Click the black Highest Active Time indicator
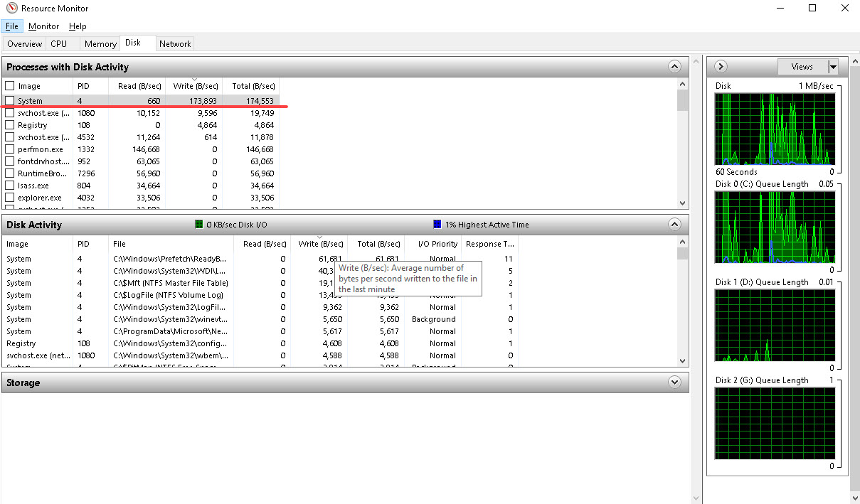The width and height of the screenshot is (860, 504). tap(436, 224)
